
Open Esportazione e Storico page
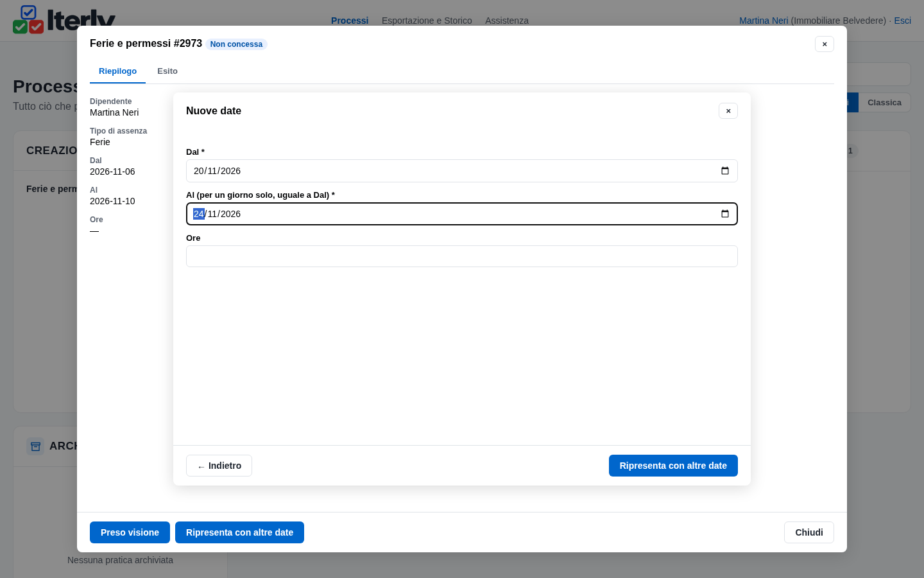427,21
